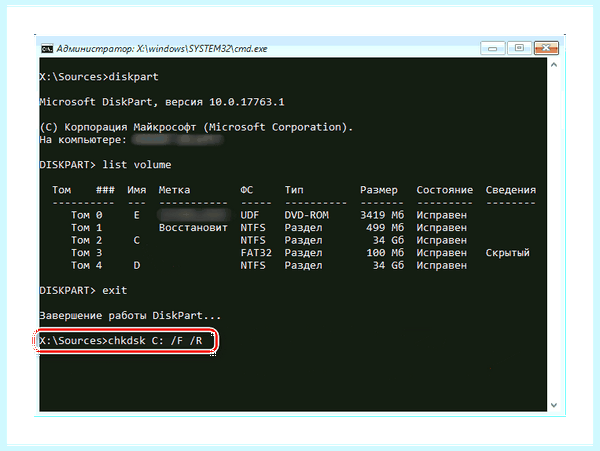Click the 'Сведения' column header

click(x=511, y=190)
